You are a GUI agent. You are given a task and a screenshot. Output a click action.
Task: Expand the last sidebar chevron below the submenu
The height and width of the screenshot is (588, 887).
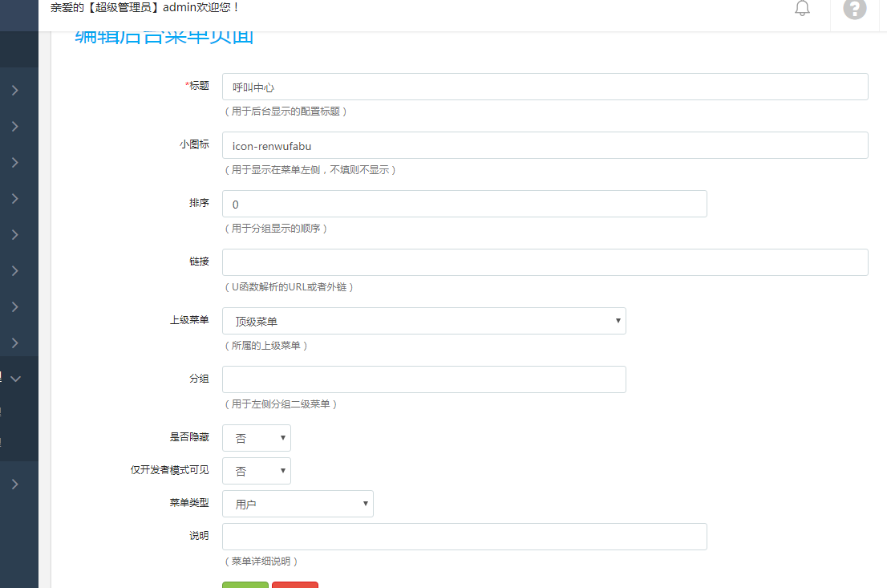pos(15,484)
